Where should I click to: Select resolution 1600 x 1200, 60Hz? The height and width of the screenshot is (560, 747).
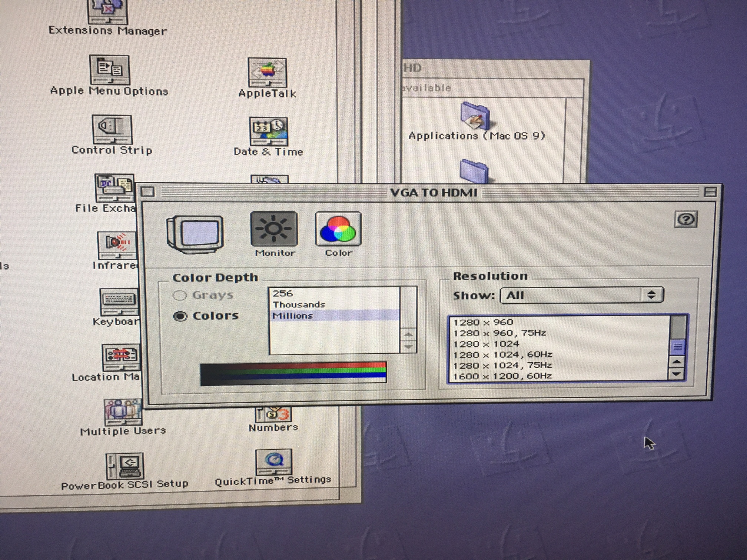tap(560, 376)
